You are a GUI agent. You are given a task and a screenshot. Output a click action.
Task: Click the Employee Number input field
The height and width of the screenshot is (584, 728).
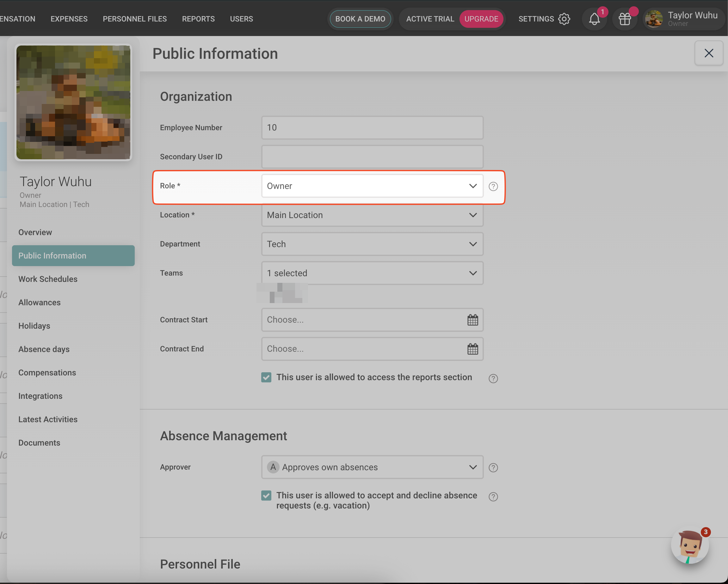pyautogui.click(x=372, y=128)
